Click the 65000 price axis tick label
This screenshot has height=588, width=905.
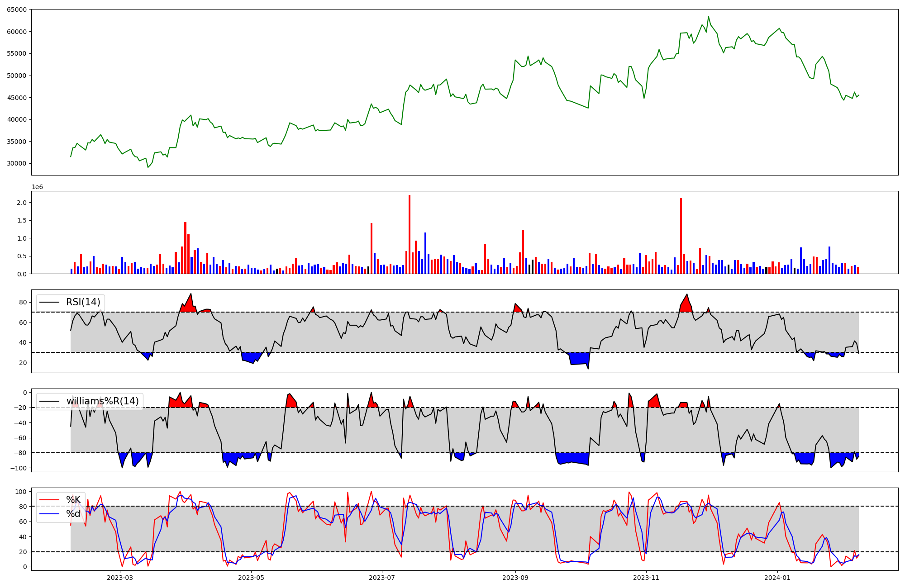16,9
